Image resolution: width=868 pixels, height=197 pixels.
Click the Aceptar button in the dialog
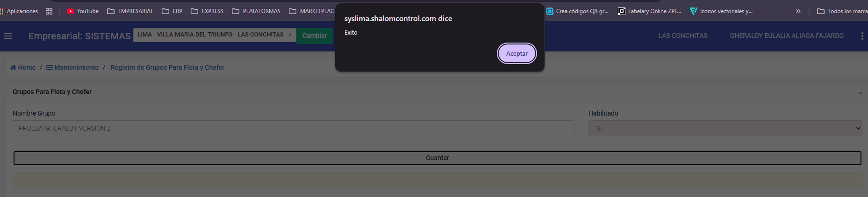[516, 53]
